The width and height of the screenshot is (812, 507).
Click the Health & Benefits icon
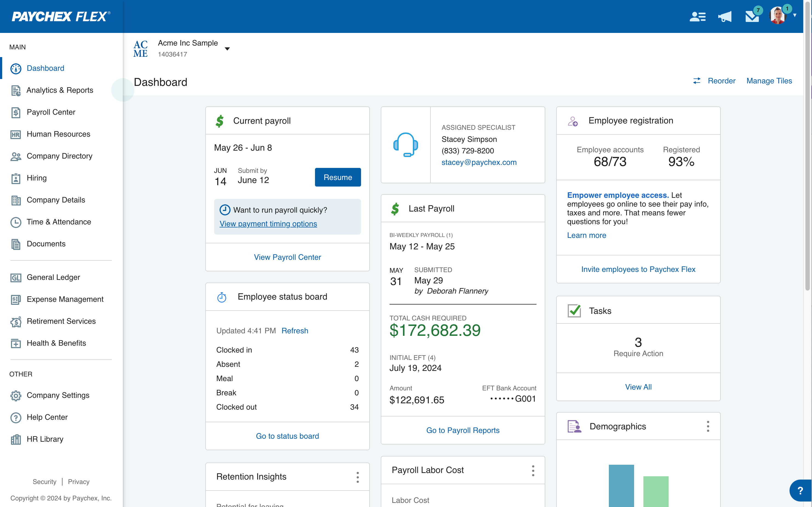tap(16, 343)
